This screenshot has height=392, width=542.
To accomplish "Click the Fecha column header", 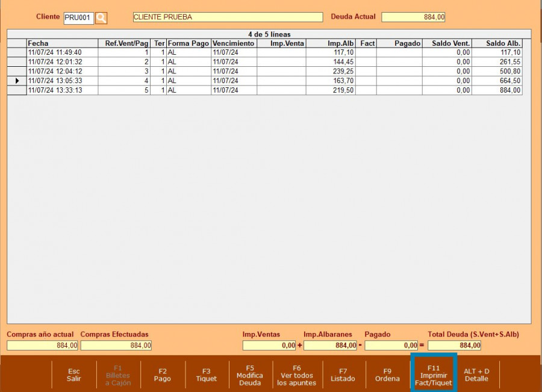I will click(62, 43).
